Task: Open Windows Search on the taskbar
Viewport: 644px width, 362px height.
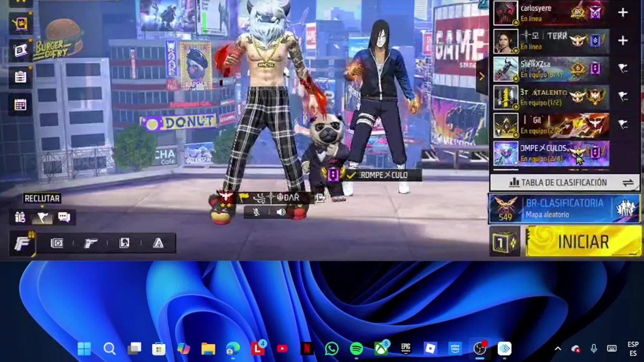Action: coord(109,348)
